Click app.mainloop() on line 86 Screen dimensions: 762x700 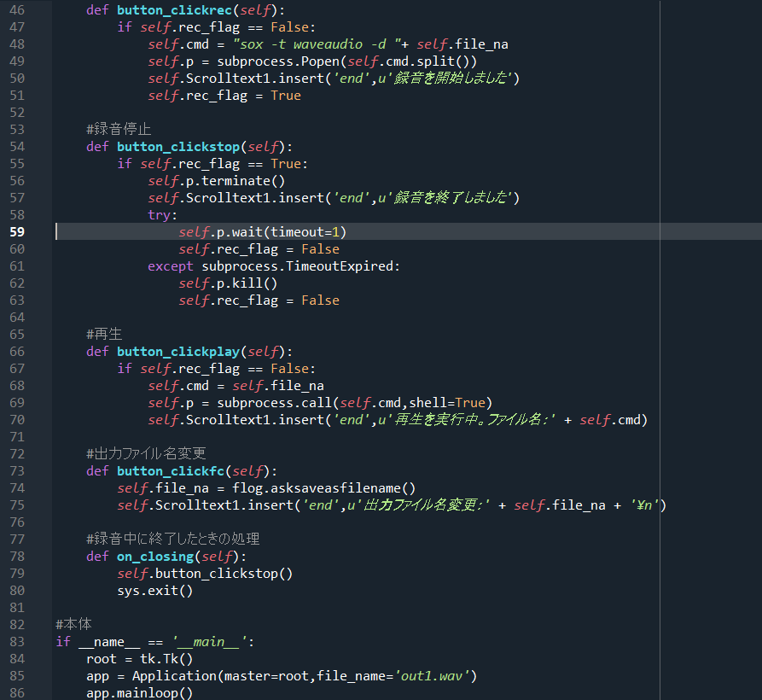139,693
